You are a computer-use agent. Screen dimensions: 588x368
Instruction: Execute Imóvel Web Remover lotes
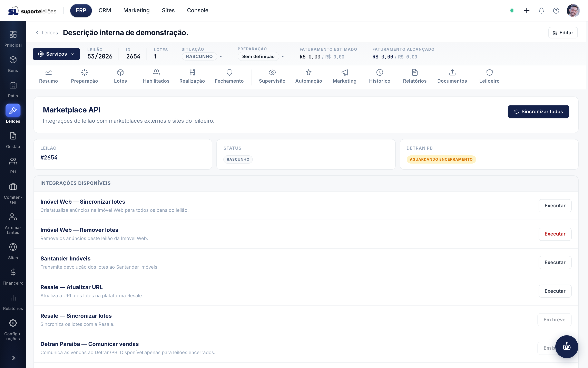(555, 234)
